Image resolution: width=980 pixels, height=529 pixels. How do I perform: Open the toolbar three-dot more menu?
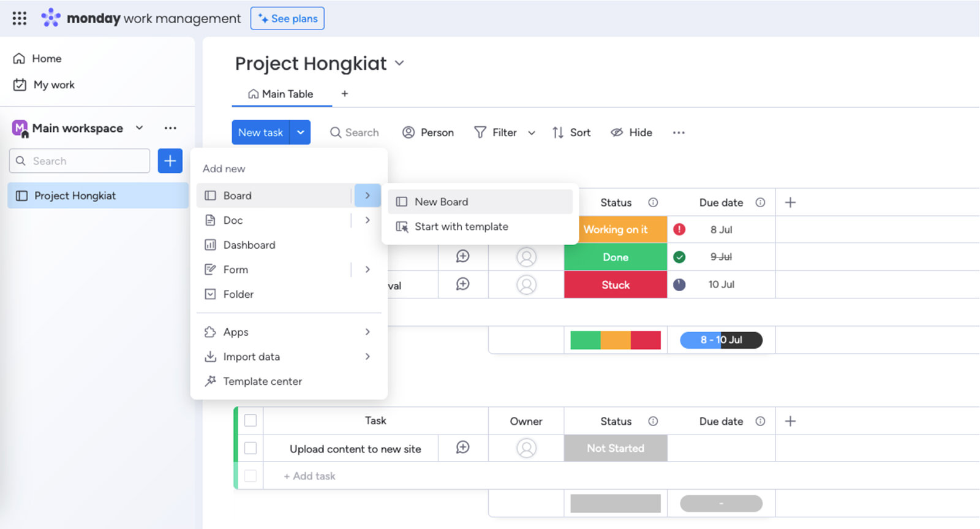tap(679, 132)
